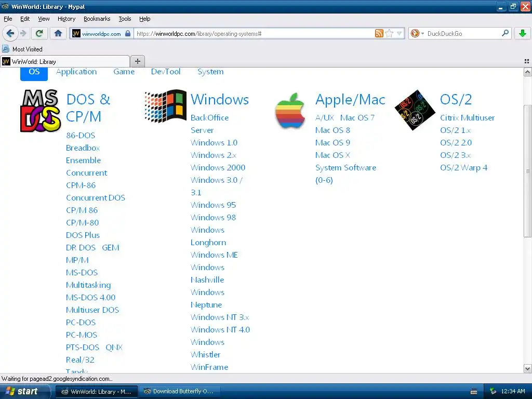This screenshot has height=399, width=532.
Task: Click the page scrollbar down arrow
Action: click(527, 368)
